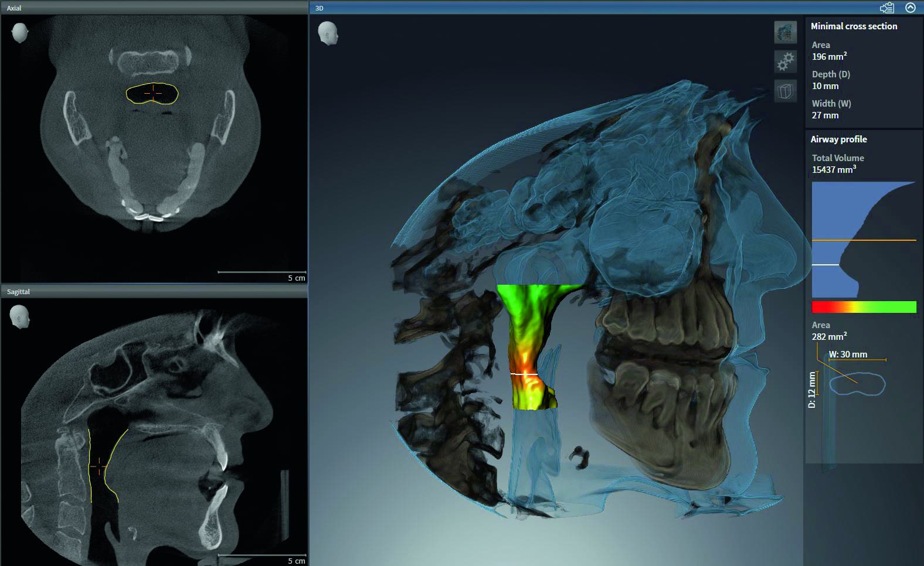Click the head orientation icon in Sagittal view
The height and width of the screenshot is (566, 924).
coord(20,317)
